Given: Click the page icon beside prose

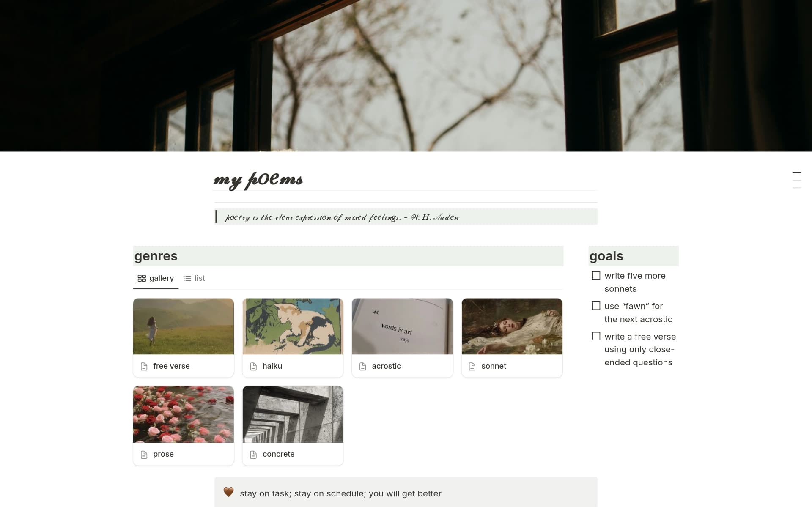Looking at the screenshot, I should [x=144, y=454].
